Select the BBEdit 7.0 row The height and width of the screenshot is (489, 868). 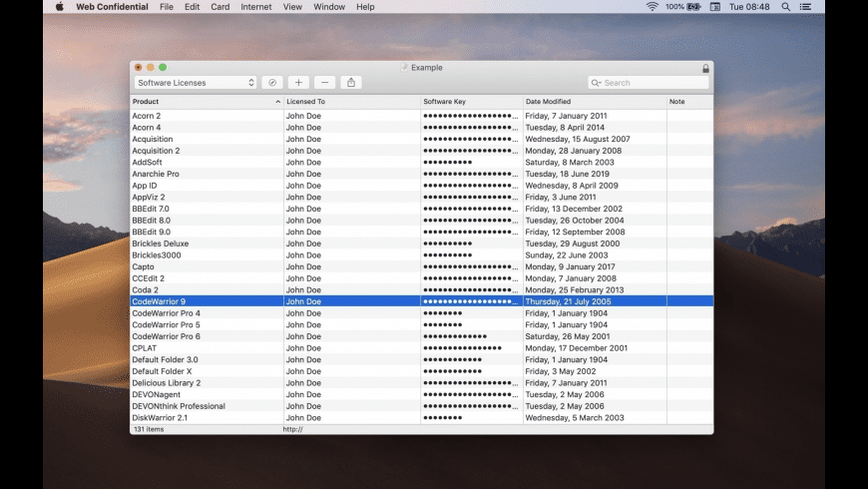[422, 209]
